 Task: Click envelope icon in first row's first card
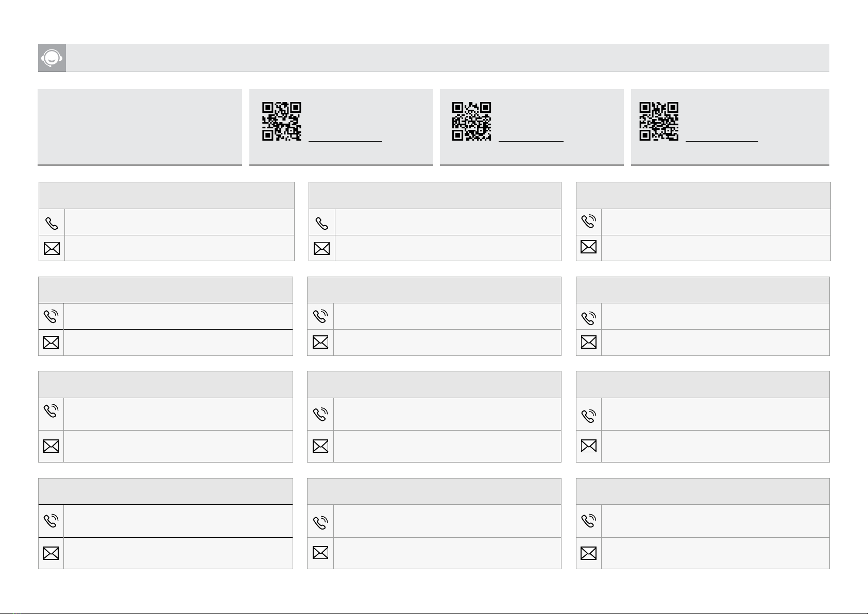[52, 249]
